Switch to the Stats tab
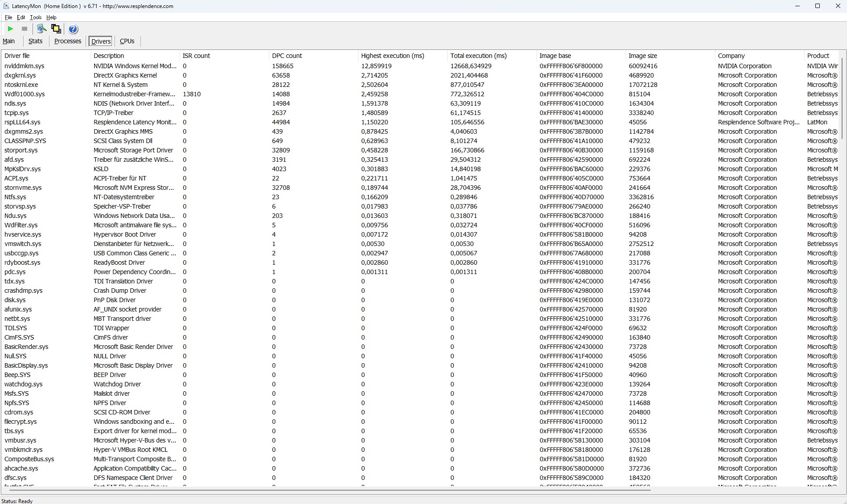The height and width of the screenshot is (504, 847). [x=36, y=41]
